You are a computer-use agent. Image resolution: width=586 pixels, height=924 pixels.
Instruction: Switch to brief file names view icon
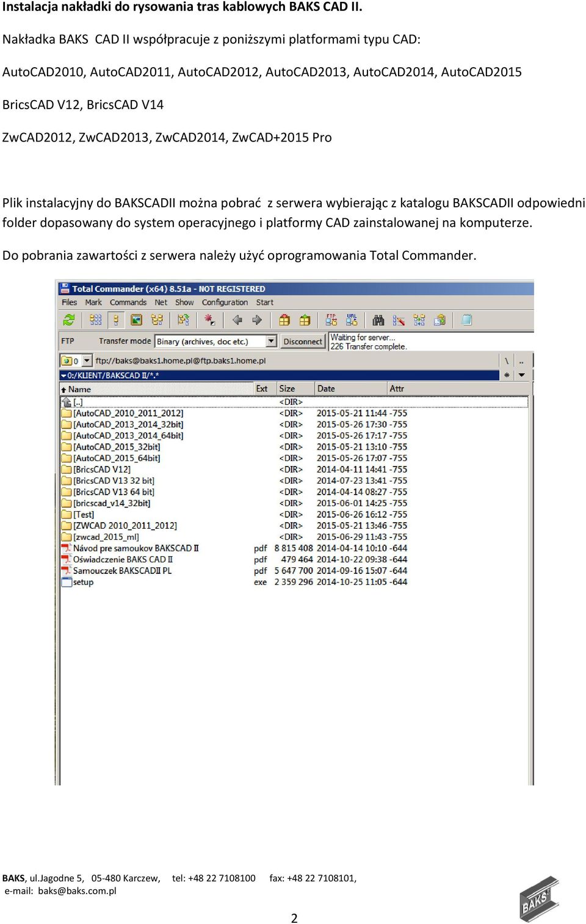pyautogui.click(x=96, y=320)
